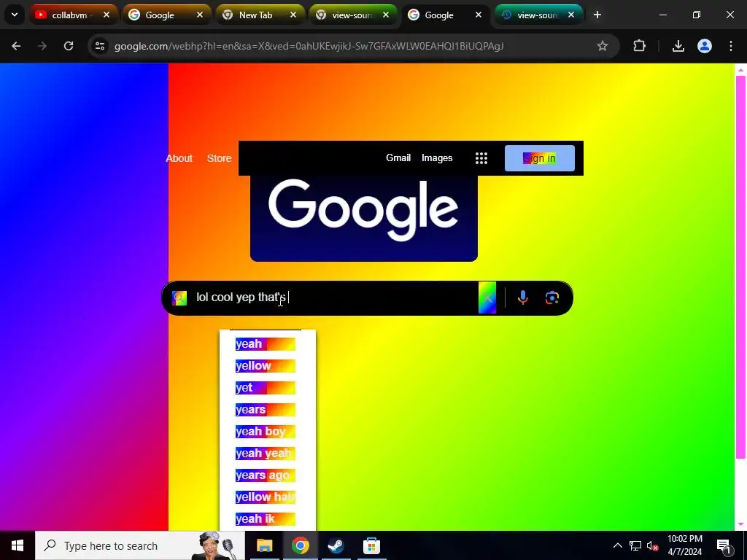Open Chrome downloads icon
Viewport: 747px width, 560px height.
678,46
